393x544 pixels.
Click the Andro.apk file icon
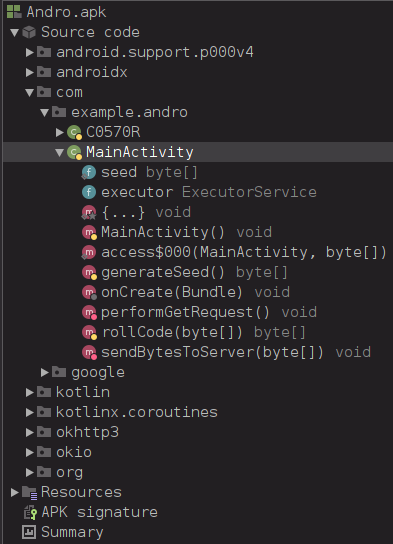pos(14,12)
